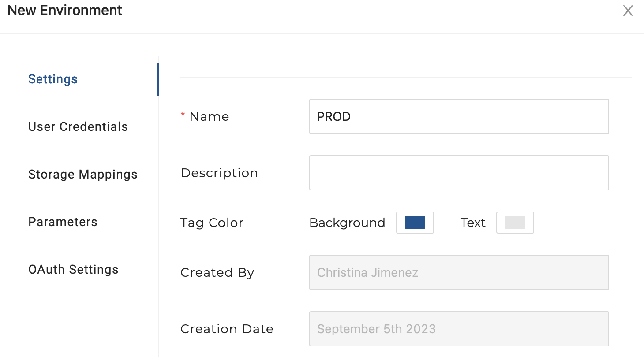This screenshot has width=644, height=357.
Task: Click the New Environment dialog title
Action: click(x=65, y=11)
